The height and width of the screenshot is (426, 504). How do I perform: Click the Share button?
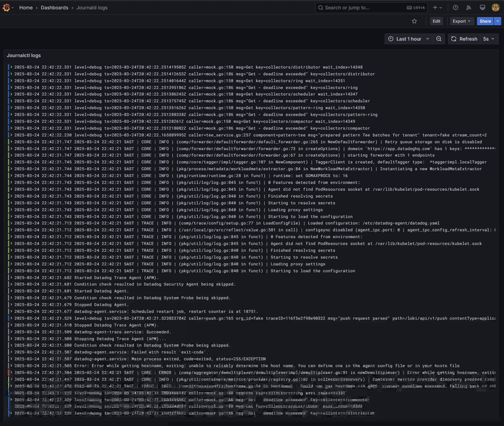(484, 21)
